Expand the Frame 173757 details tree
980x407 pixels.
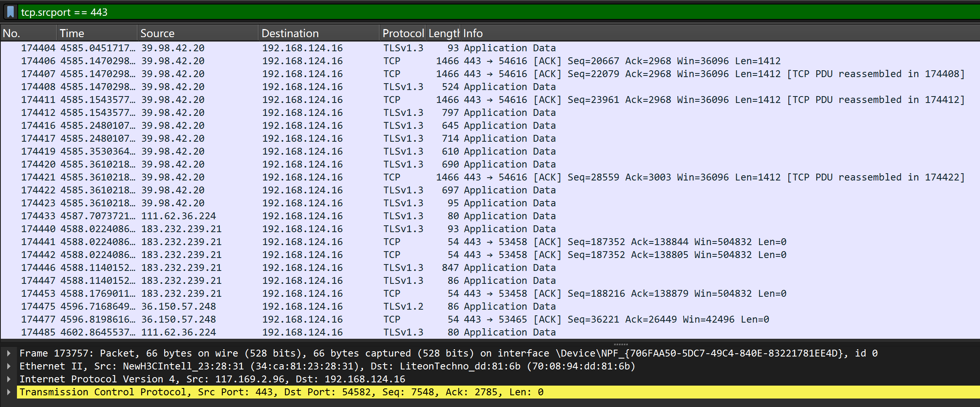point(8,353)
